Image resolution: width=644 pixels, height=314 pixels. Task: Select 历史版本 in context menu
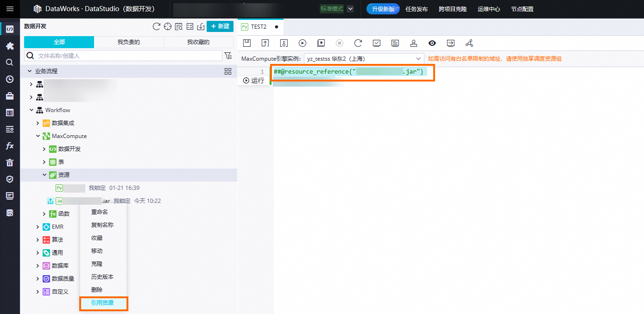(x=103, y=277)
